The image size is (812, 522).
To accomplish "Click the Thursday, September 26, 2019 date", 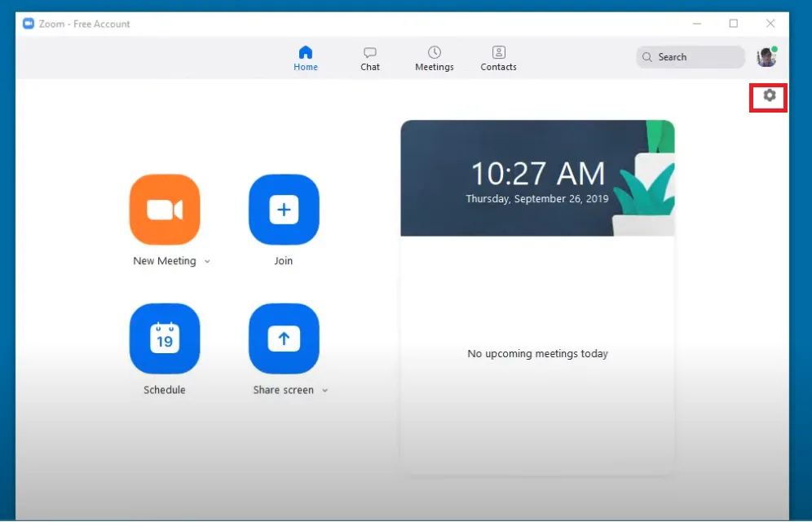I will pyautogui.click(x=537, y=199).
